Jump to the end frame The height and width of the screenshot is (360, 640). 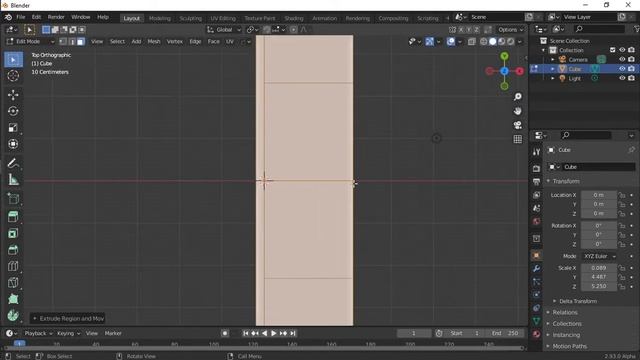293,333
